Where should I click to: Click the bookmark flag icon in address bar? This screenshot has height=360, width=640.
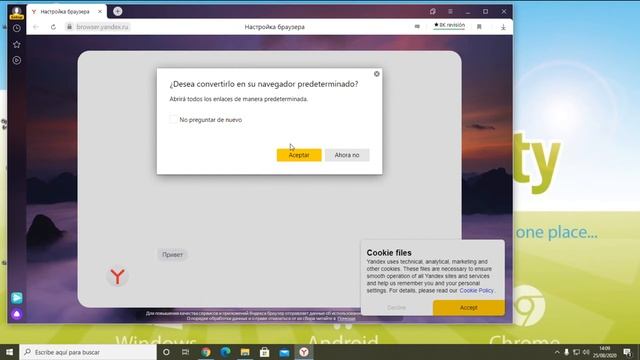click(x=479, y=27)
